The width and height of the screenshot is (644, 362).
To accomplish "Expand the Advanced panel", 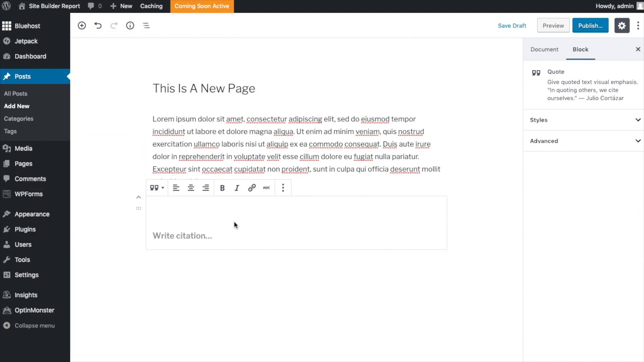I will [583, 141].
